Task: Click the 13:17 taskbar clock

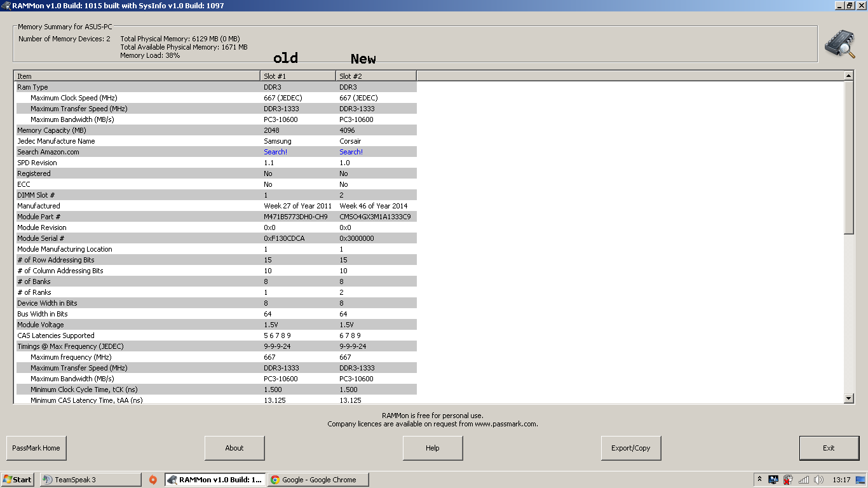Action: tap(841, 480)
